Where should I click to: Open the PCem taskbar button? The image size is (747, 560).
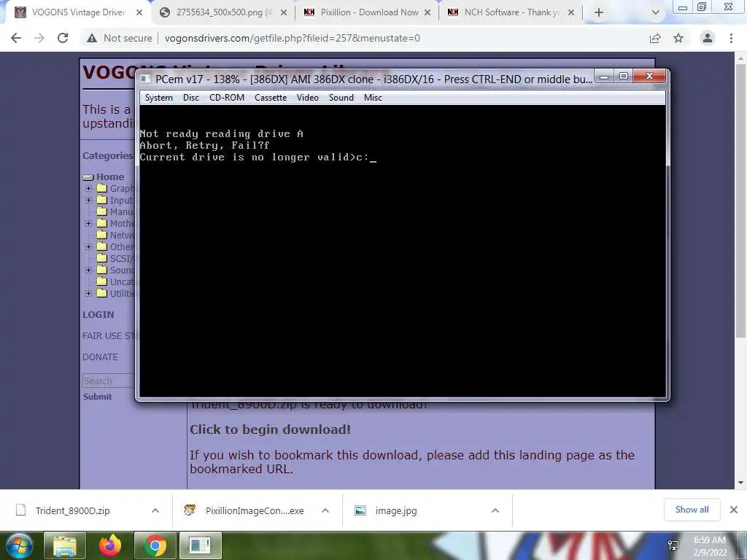point(200,545)
